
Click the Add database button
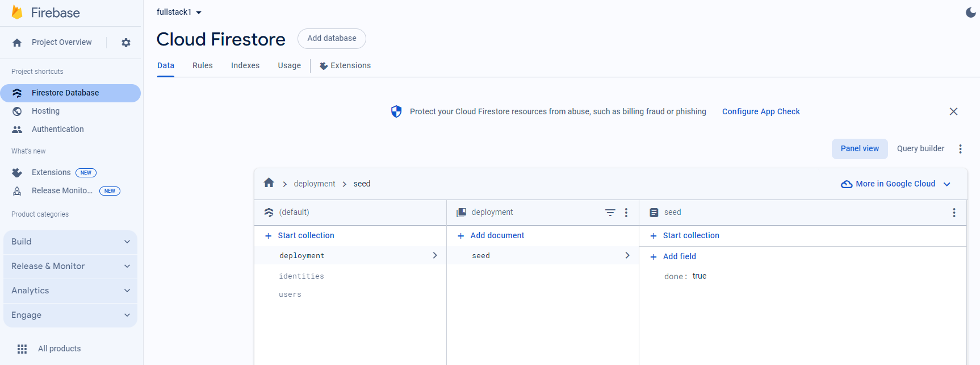pos(332,39)
